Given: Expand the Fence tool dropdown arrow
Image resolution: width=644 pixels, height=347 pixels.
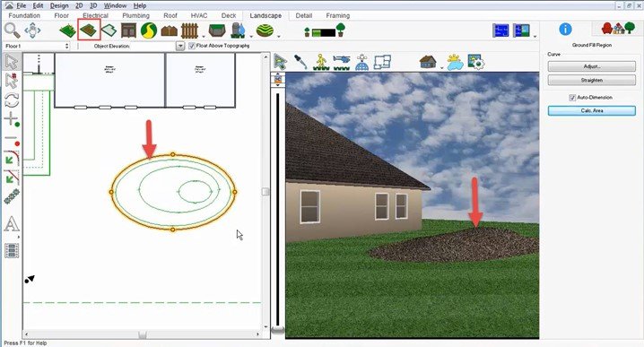Looking at the screenshot, I should point(203,37).
